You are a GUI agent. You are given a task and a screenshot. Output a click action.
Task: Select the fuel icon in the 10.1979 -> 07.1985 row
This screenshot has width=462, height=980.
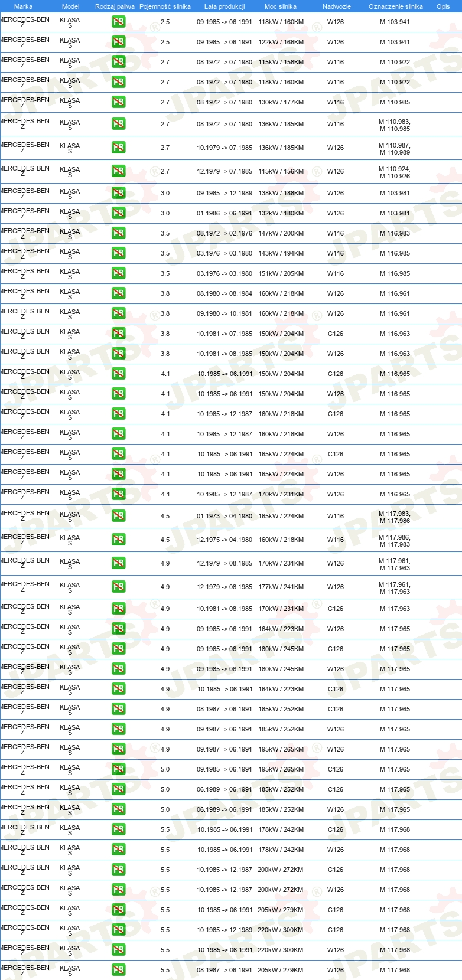[118, 148]
